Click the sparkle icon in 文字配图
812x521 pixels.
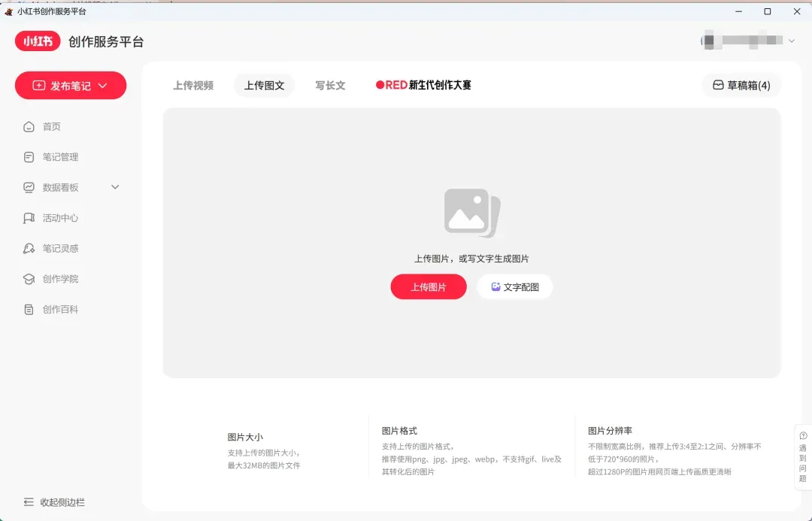[495, 286]
